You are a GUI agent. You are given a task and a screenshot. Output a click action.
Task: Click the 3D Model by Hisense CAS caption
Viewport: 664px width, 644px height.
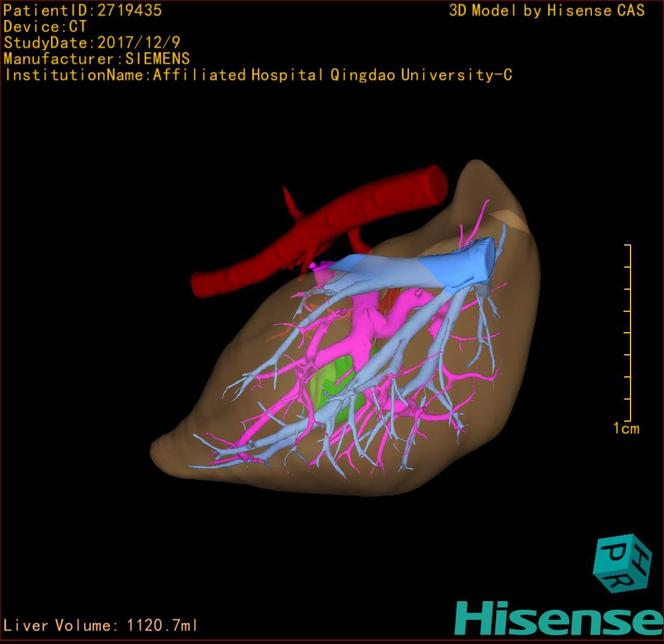(547, 10)
